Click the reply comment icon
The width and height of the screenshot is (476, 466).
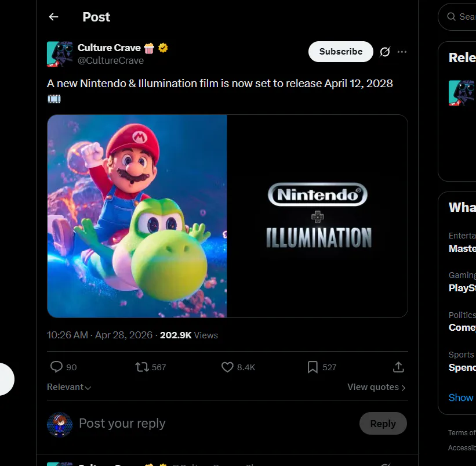[x=56, y=367]
